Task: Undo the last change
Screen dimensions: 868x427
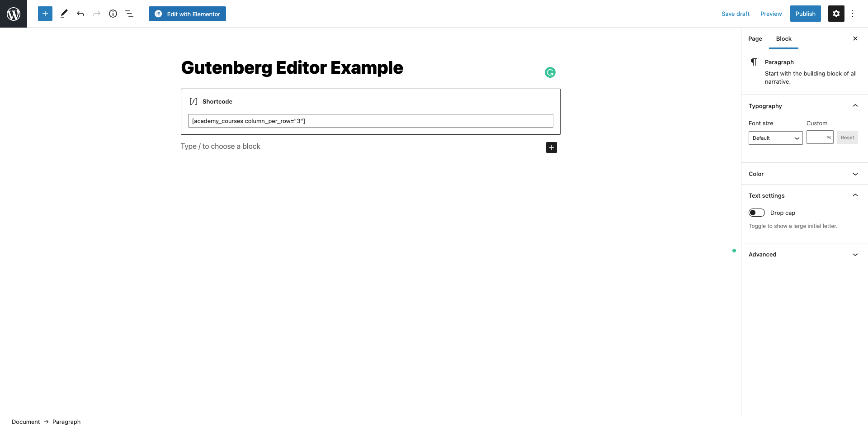Action: click(80, 14)
